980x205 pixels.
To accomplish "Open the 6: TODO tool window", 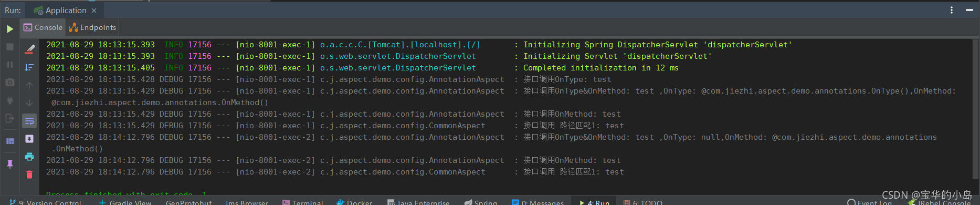I will pyautogui.click(x=643, y=202).
